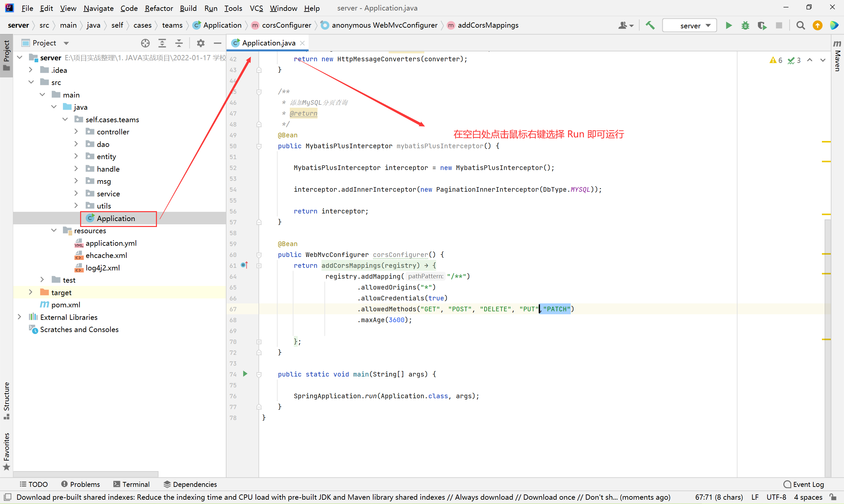Click Collapse All icon in Project panel
This screenshot has width=844, height=504.
click(x=179, y=43)
